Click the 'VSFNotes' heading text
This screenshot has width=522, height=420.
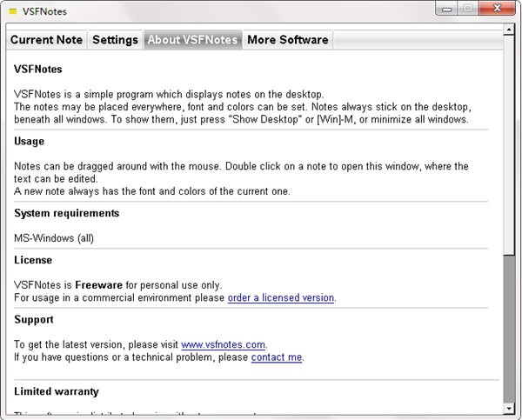38,70
